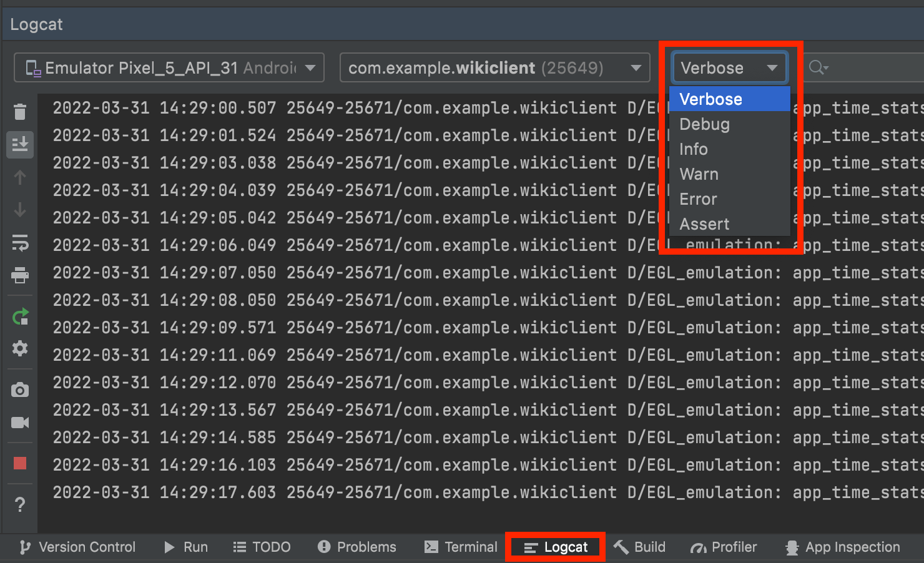Jump down the stack trace arrow
The width and height of the screenshot is (924, 563).
(20, 210)
